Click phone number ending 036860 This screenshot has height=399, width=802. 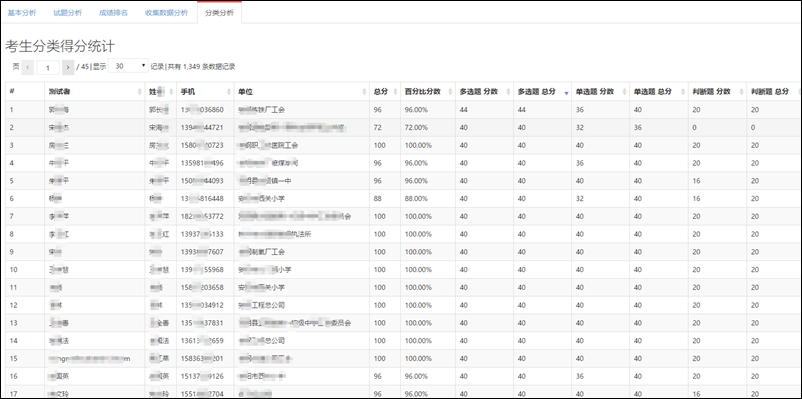click(202, 109)
